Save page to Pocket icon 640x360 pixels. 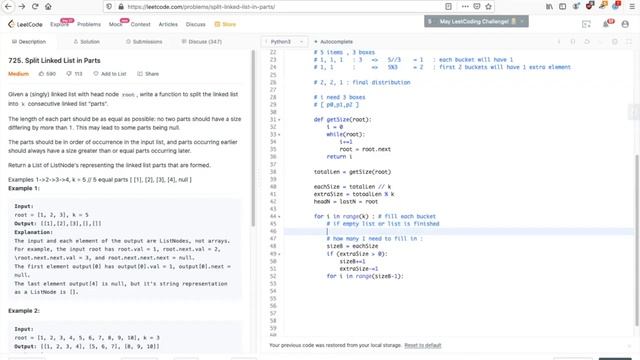pyautogui.click(x=477, y=7)
